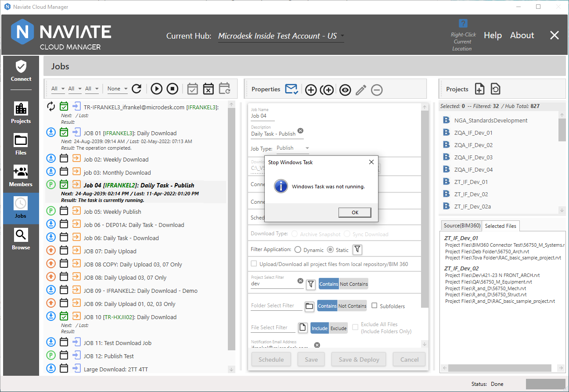Click file icon beside File Select Filter
The image size is (569, 392).
pyautogui.click(x=302, y=327)
